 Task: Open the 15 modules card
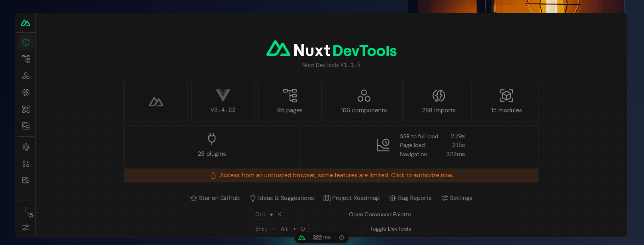point(506,102)
